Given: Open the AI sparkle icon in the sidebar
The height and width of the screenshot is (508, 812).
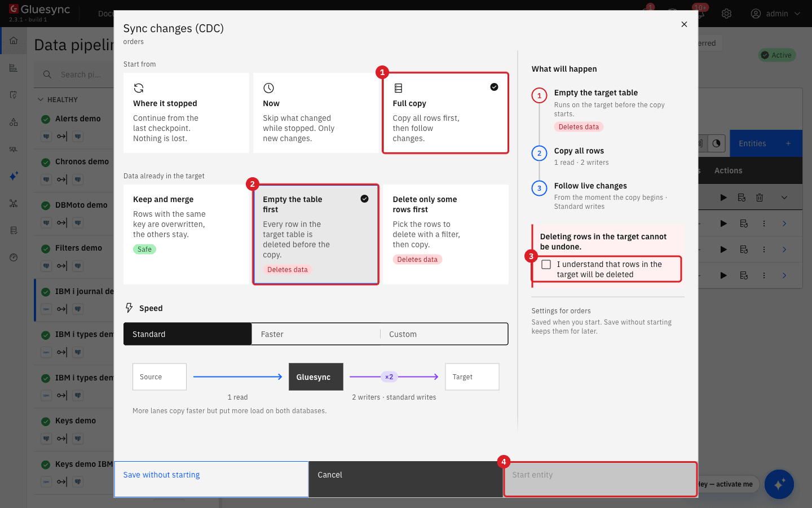Looking at the screenshot, I should 14,176.
